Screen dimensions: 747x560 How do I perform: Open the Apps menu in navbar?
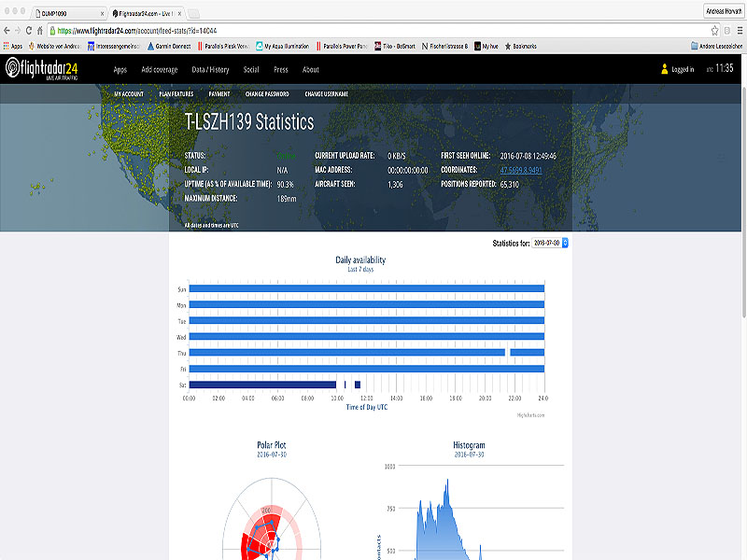pos(120,69)
